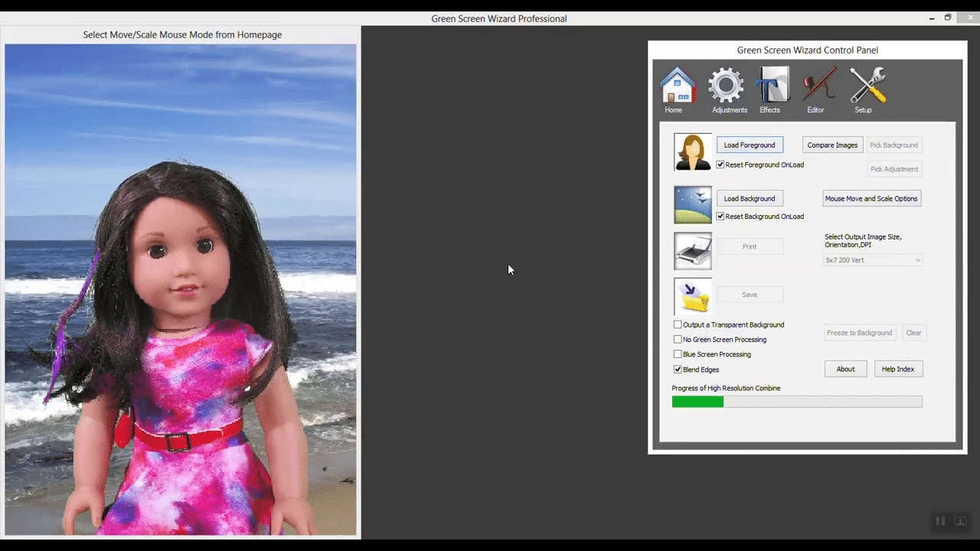The height and width of the screenshot is (551, 980).
Task: Toggle Blue Screen Processing on
Action: (678, 354)
